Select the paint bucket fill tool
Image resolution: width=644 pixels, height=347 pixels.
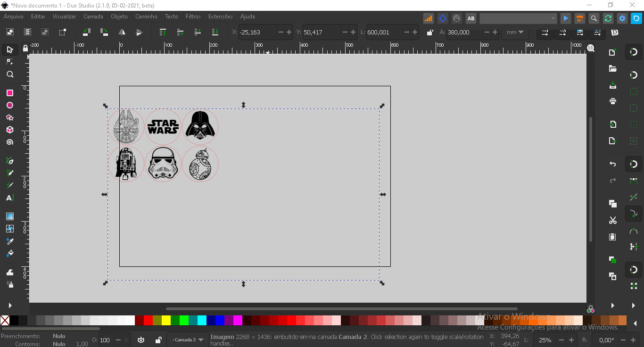[x=10, y=253]
